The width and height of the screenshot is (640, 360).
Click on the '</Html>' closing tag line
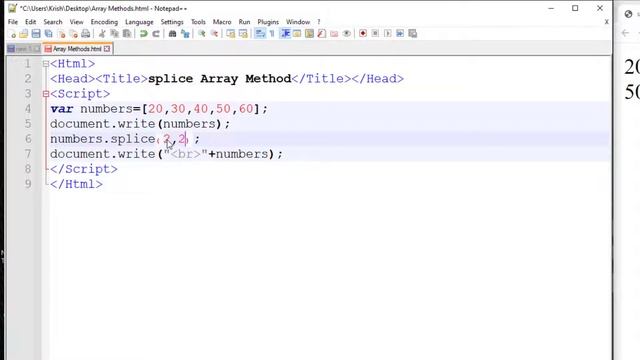click(76, 185)
